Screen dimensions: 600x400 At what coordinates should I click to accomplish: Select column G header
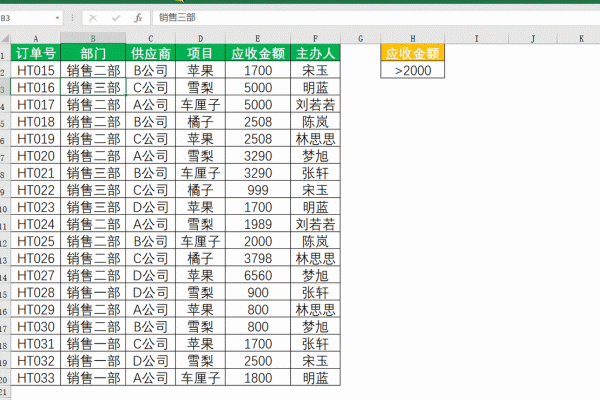tap(360, 38)
